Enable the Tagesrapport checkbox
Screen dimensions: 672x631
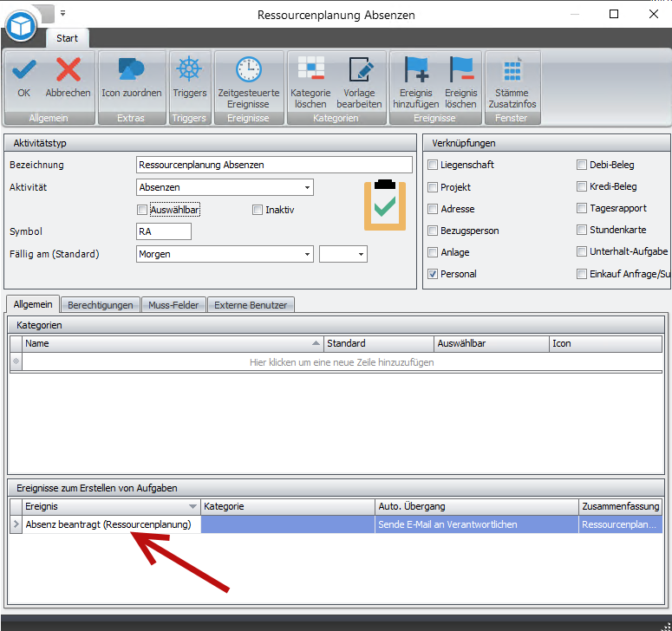pyautogui.click(x=582, y=208)
